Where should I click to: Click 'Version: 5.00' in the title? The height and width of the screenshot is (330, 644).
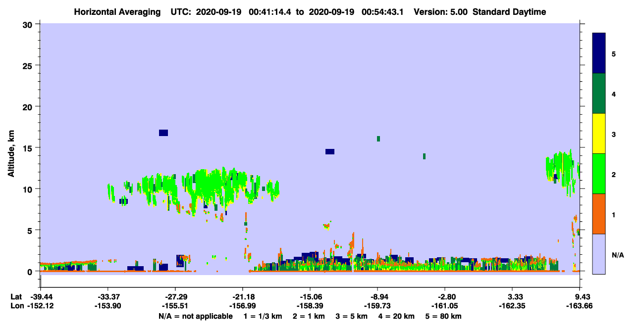[x=442, y=12]
